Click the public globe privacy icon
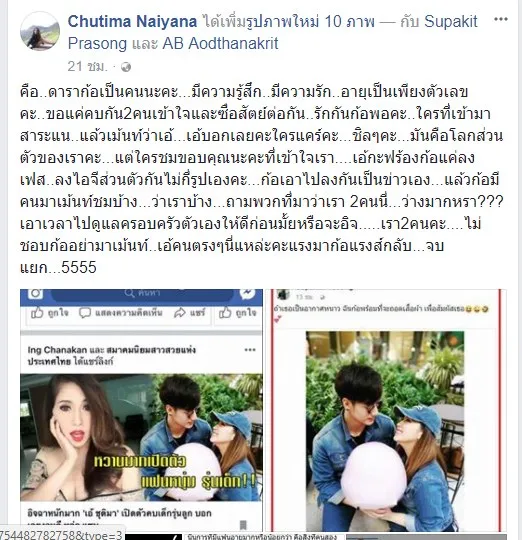This screenshot has width=522, height=540. coord(126,67)
